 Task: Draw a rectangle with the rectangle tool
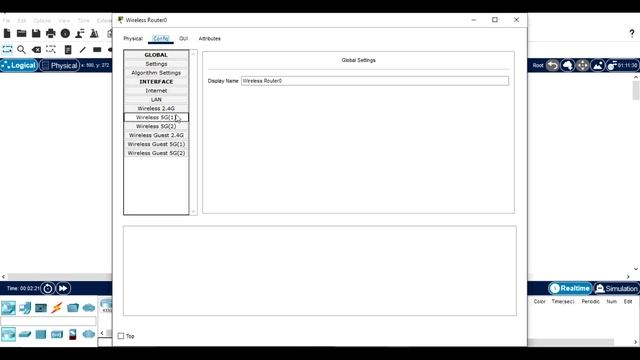tap(97, 50)
